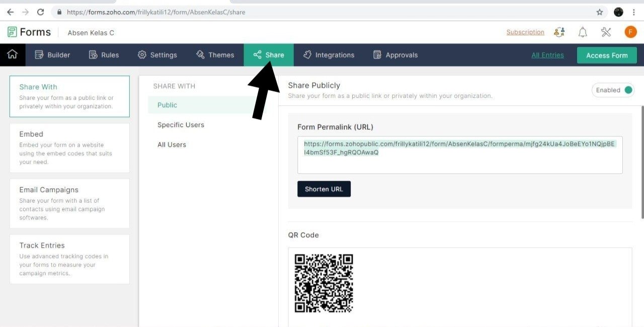
Task: Click the Zoho Forms logo
Action: tap(29, 32)
